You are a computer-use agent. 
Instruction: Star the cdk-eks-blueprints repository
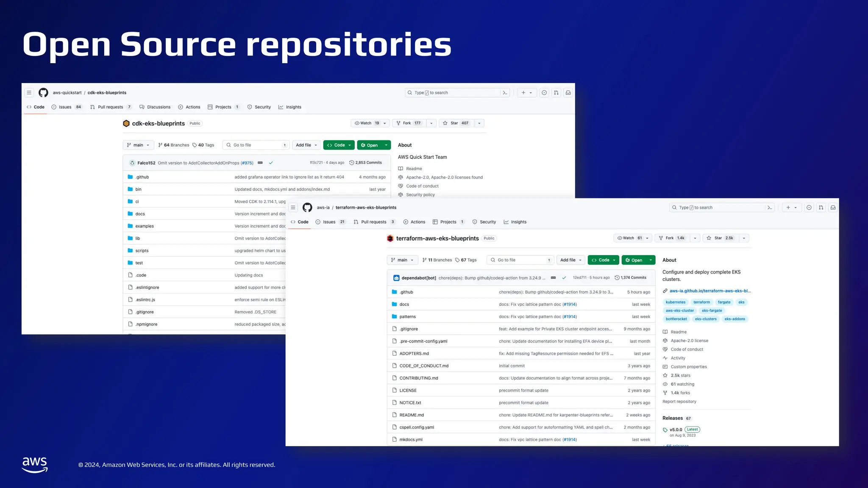tap(456, 123)
